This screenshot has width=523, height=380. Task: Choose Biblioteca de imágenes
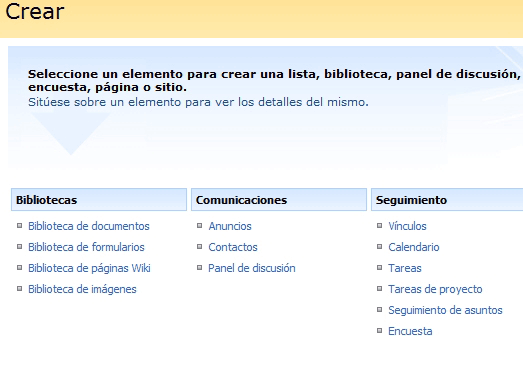coord(82,289)
